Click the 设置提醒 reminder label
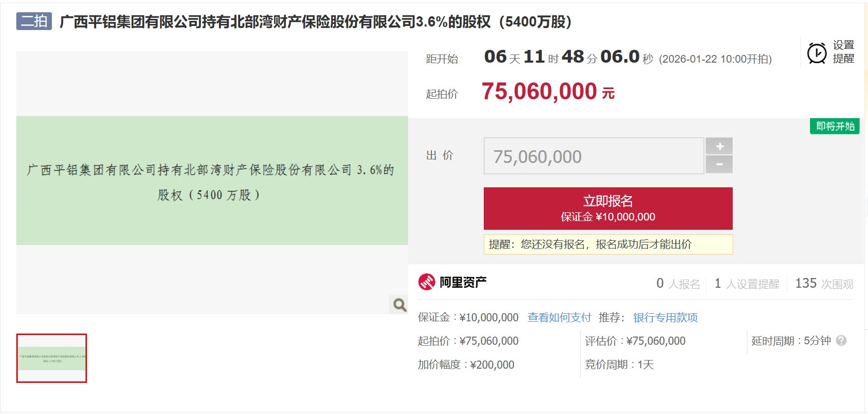Image resolution: width=868 pixels, height=414 pixels. pyautogui.click(x=843, y=52)
